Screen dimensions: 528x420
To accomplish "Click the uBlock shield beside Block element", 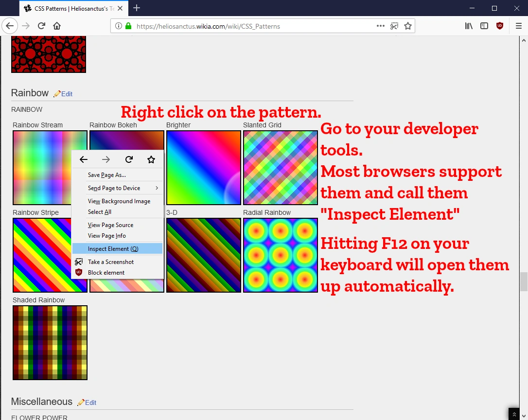I will pyautogui.click(x=79, y=273).
